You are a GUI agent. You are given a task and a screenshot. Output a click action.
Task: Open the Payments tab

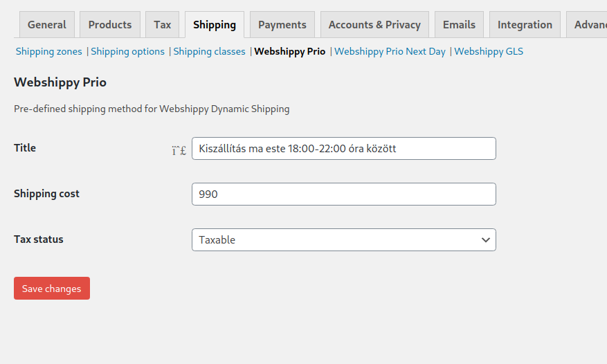[x=282, y=25]
